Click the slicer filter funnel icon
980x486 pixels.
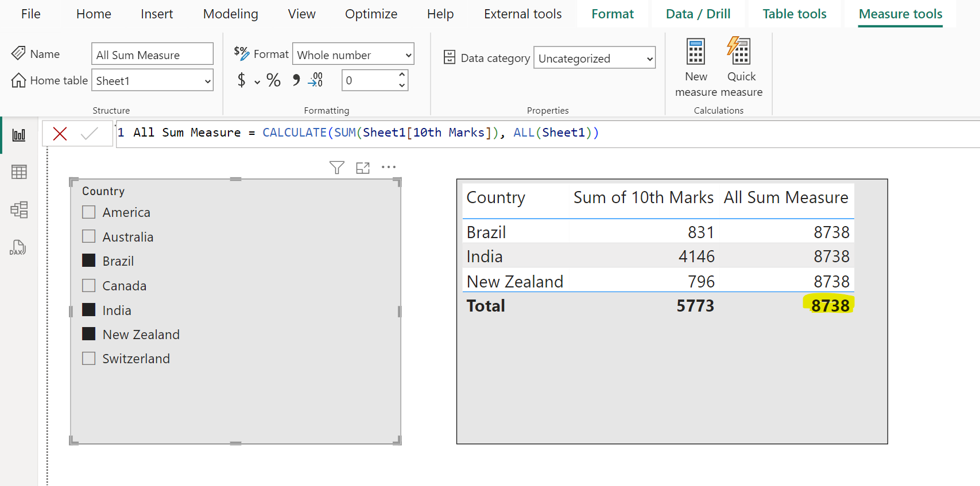tap(337, 168)
